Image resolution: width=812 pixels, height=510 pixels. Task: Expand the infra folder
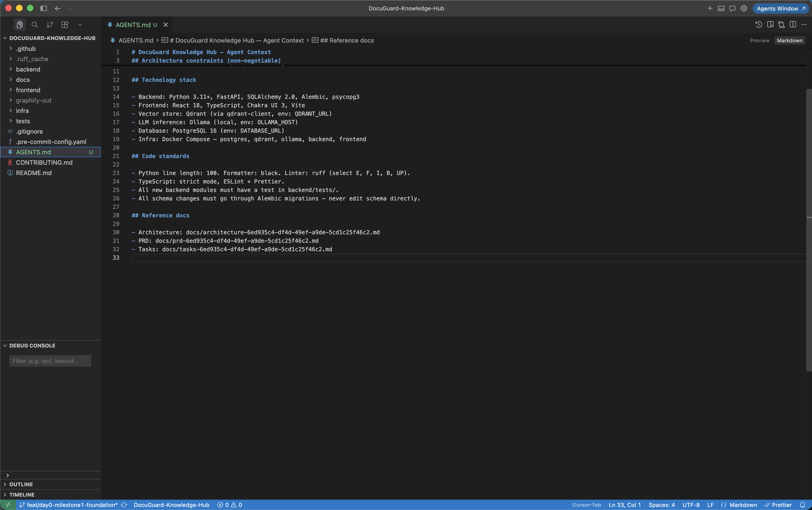[x=51, y=111]
